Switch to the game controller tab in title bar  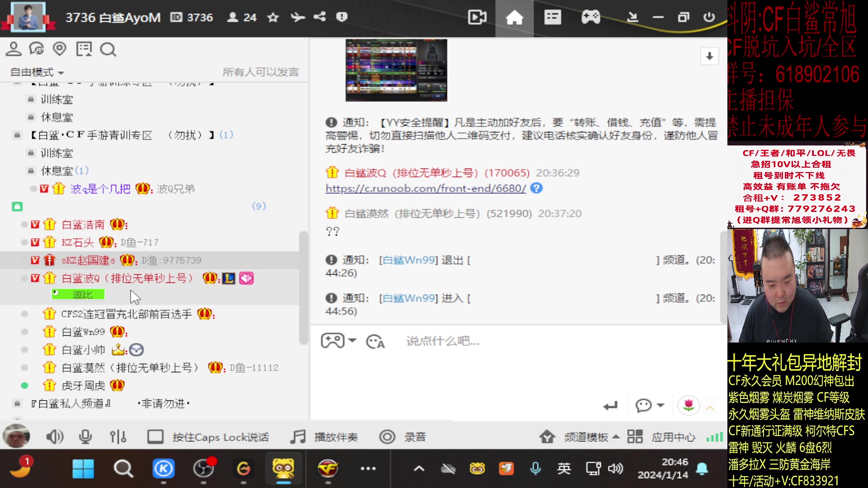click(590, 18)
